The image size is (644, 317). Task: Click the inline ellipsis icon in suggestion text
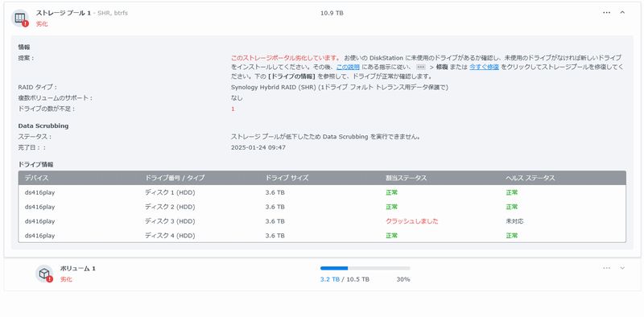[420, 67]
